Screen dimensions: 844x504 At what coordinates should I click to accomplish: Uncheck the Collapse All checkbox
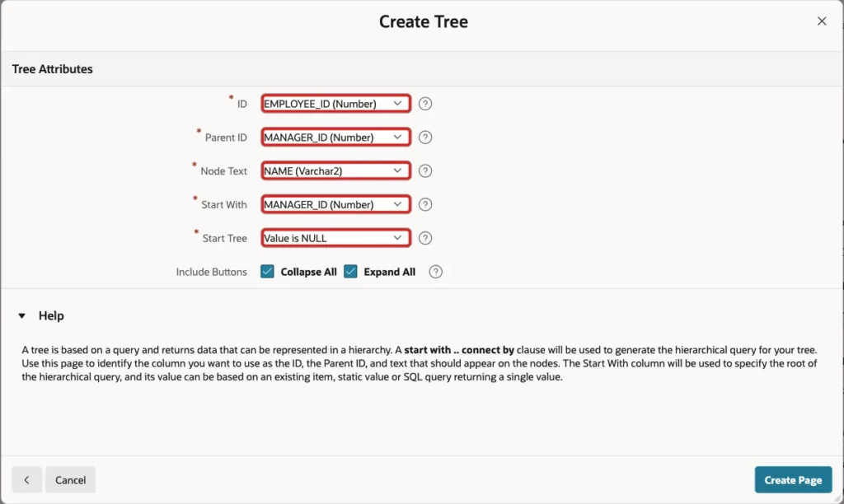[267, 271]
